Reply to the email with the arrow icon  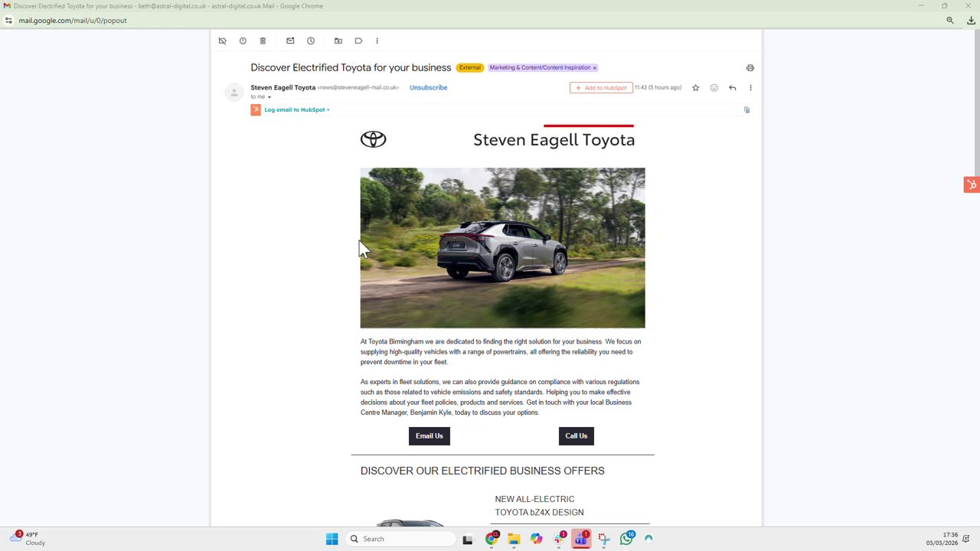click(x=732, y=88)
